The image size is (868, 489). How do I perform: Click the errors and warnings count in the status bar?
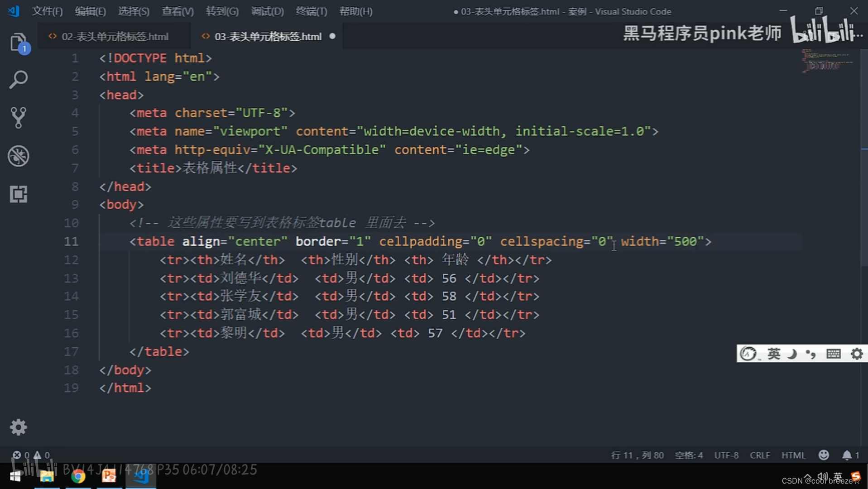[31, 455]
